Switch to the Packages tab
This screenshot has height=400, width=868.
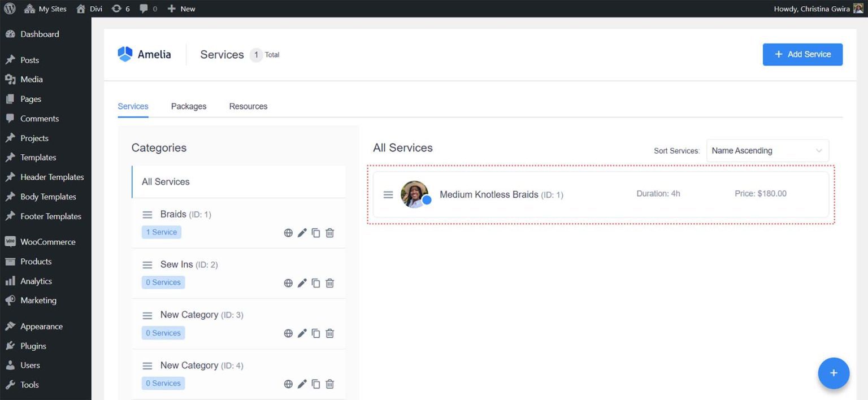tap(189, 106)
